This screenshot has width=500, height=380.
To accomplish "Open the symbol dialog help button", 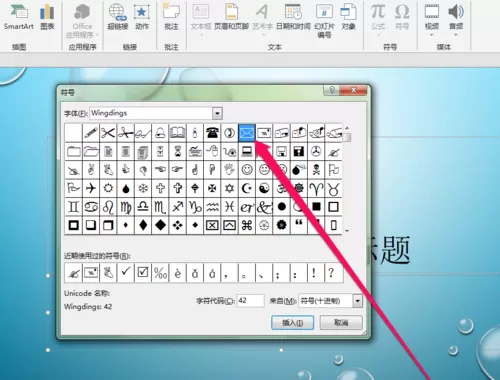I will [332, 90].
